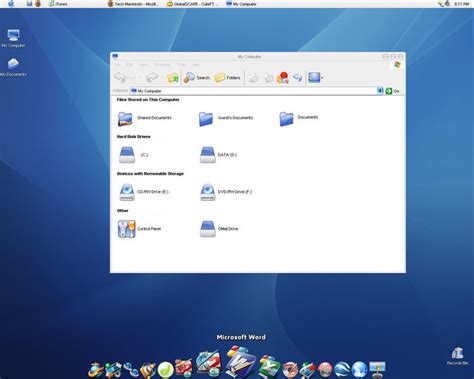Open the Control Panel icon

click(x=127, y=229)
